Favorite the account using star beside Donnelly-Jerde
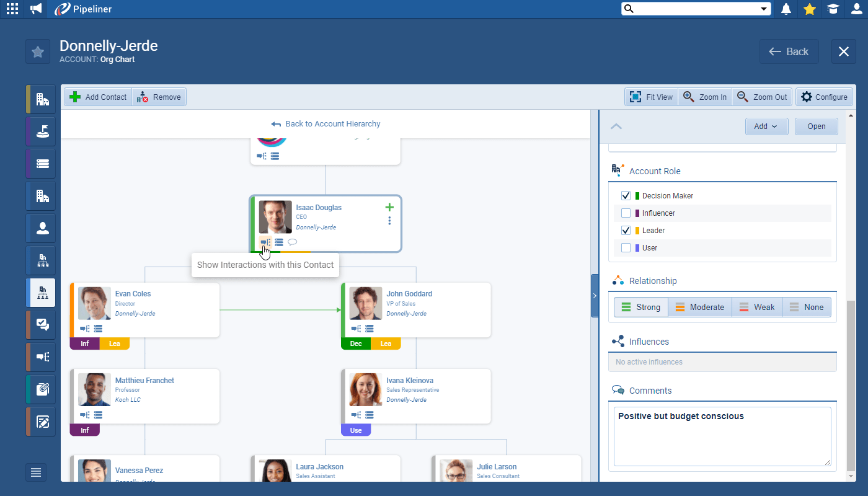The image size is (868, 496). [38, 51]
